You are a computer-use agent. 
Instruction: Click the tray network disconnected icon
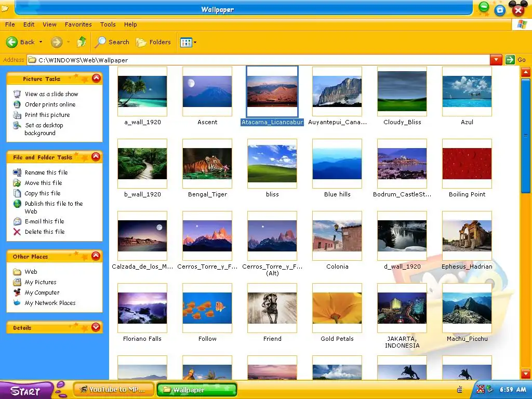481,389
